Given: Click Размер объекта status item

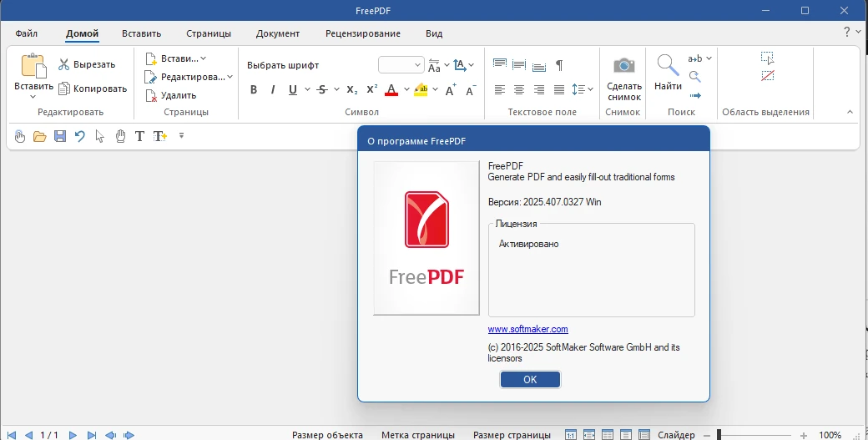Looking at the screenshot, I should 328,435.
